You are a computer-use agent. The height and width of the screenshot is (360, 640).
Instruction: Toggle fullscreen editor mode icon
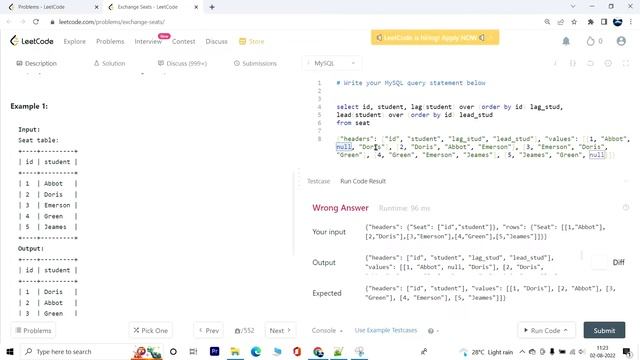[x=626, y=63]
